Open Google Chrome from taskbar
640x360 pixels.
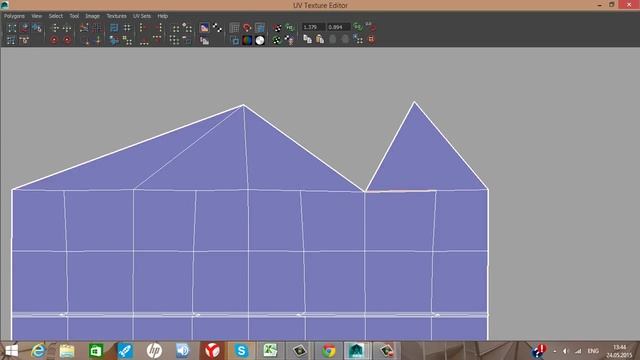point(329,351)
